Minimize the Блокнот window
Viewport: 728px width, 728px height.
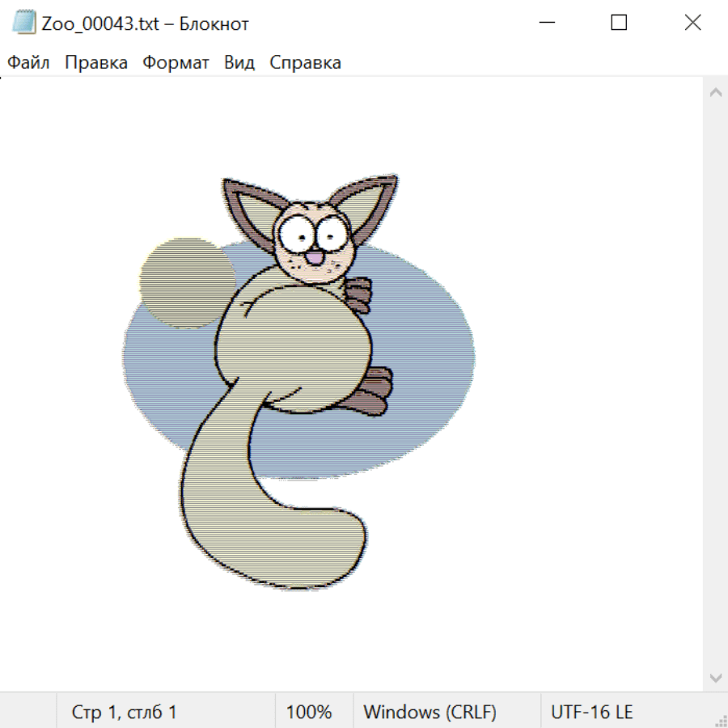tap(546, 23)
